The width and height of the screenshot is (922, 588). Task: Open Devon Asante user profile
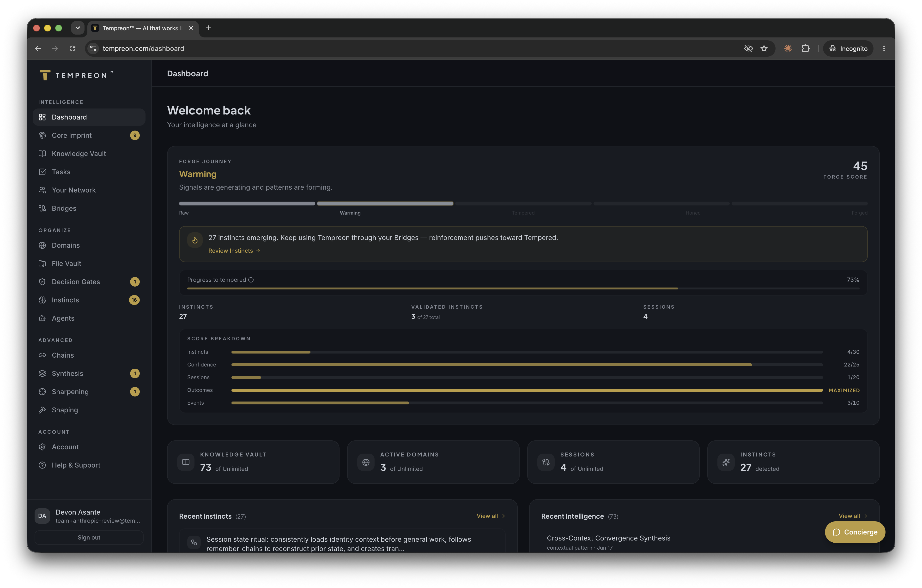coord(89,516)
